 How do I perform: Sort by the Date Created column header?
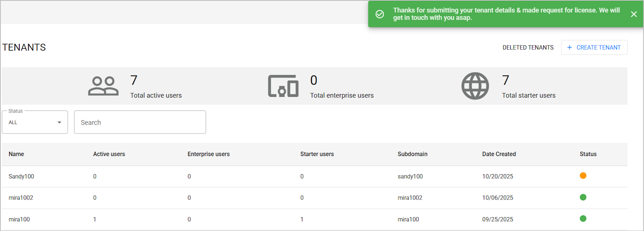point(499,154)
